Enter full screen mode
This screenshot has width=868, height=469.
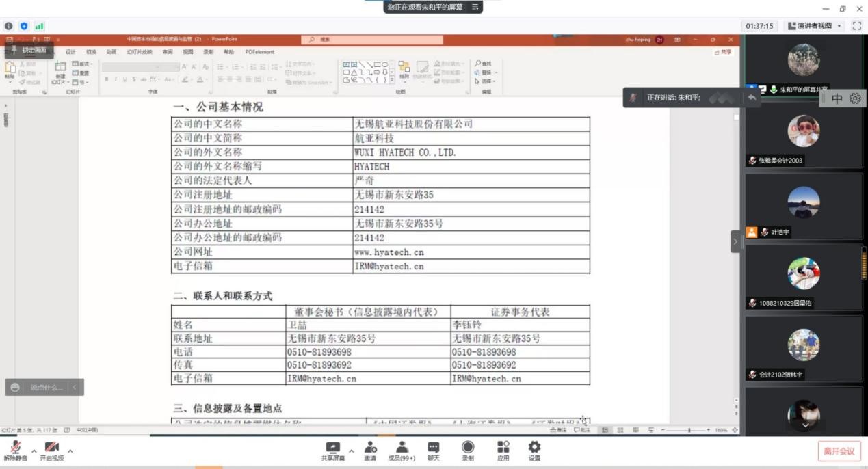(x=856, y=26)
